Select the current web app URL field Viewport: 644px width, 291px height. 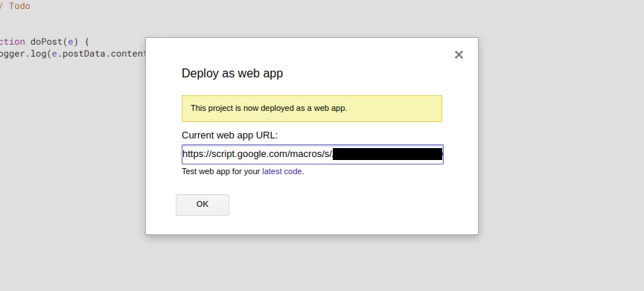pos(313,154)
